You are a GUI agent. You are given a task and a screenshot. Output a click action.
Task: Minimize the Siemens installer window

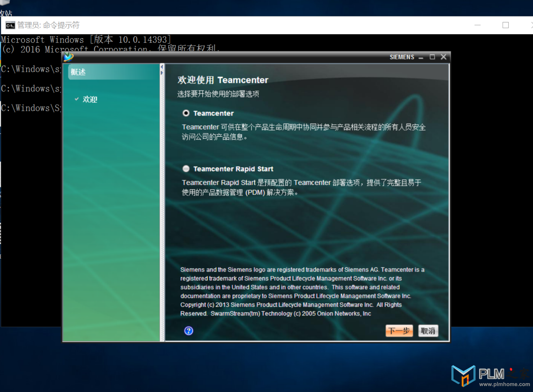[421, 57]
